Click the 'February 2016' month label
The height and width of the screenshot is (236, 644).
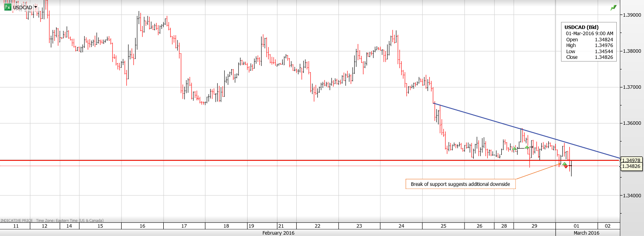click(278, 233)
